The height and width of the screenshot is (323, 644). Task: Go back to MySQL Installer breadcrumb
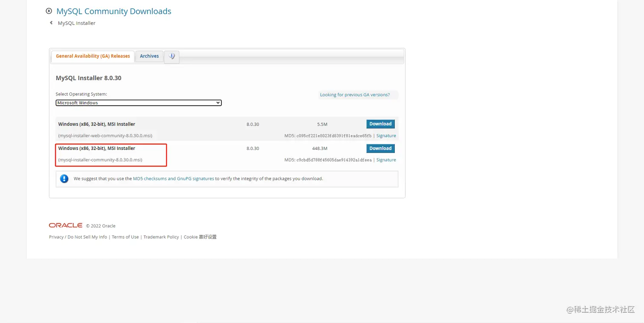pyautogui.click(x=77, y=23)
